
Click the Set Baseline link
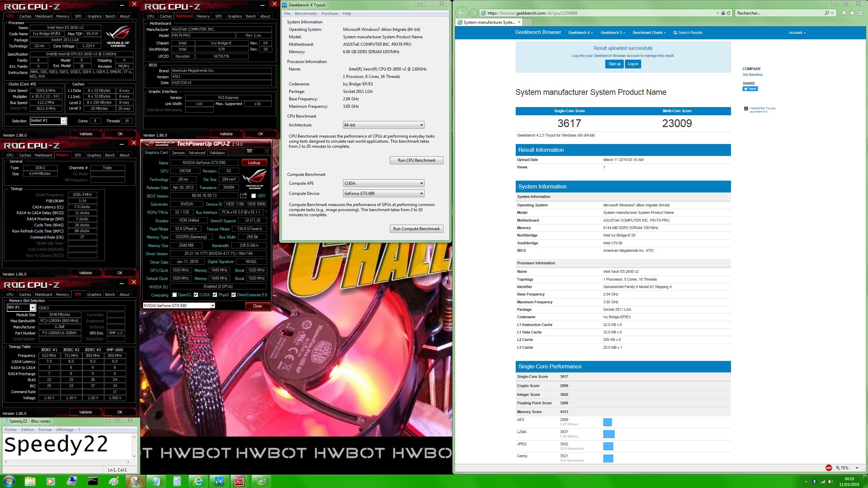pos(752,75)
